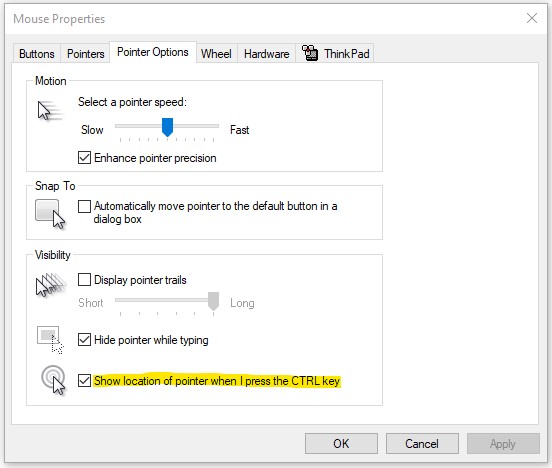The image size is (552, 468).
Task: Click the pointer trails length slider handle
Action: point(213,301)
